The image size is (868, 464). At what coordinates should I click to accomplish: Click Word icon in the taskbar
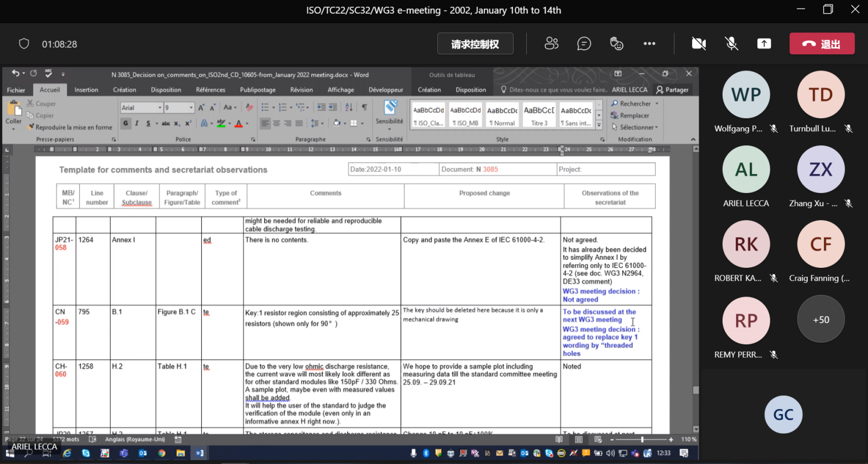point(200,453)
